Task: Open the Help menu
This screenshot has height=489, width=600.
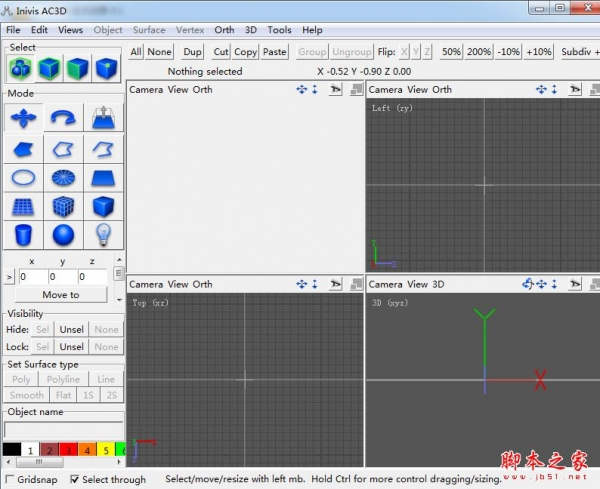Action: [312, 30]
